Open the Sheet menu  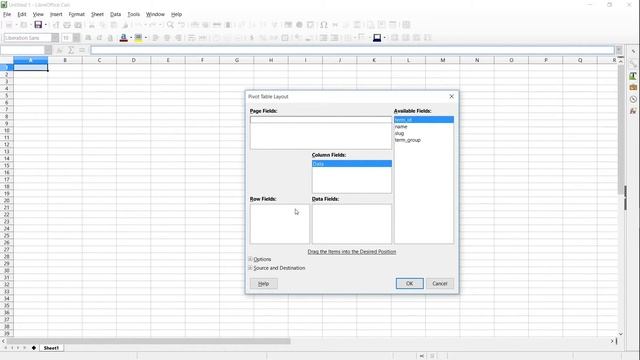(97, 14)
